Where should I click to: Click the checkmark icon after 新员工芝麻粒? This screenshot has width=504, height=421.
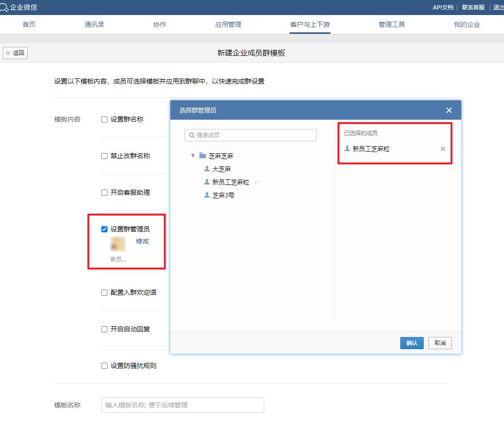[x=256, y=182]
